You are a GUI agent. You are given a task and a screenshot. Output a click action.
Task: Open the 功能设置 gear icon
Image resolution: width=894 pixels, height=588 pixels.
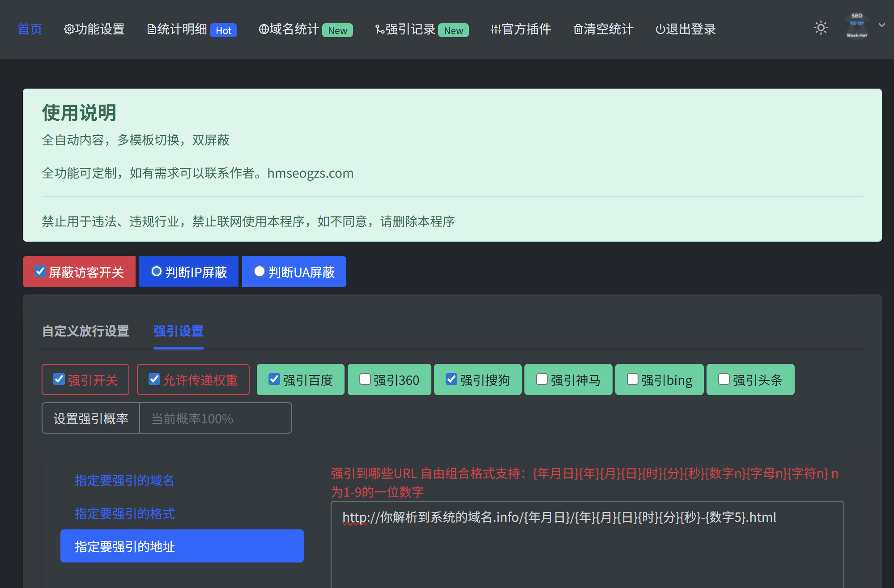[x=69, y=29]
